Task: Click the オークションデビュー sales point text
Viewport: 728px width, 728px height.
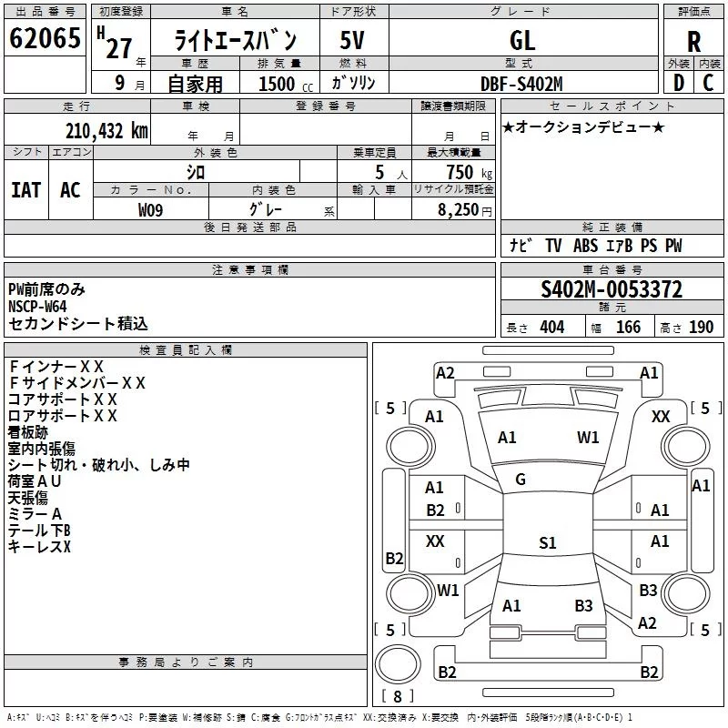Action: [583, 126]
